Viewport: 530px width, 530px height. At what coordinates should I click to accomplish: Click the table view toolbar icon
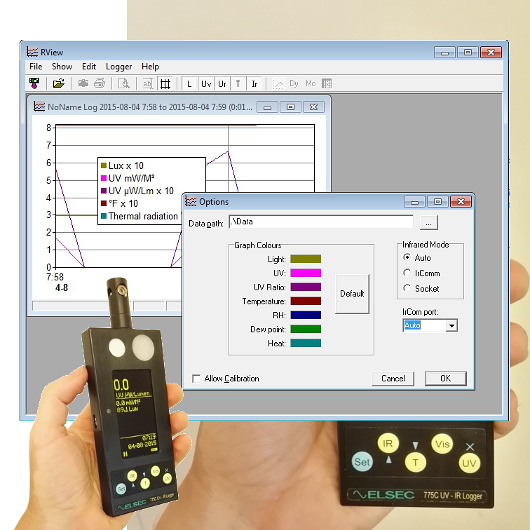tap(327, 83)
